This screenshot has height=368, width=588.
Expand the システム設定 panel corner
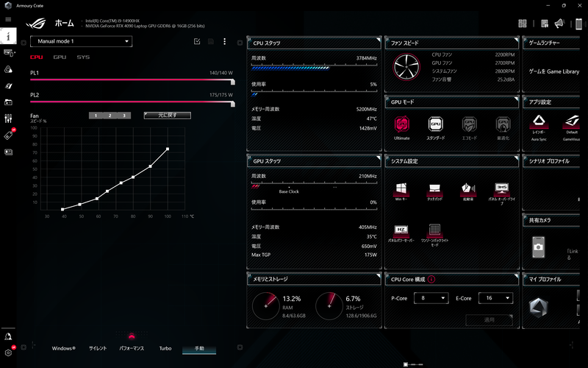click(x=516, y=158)
